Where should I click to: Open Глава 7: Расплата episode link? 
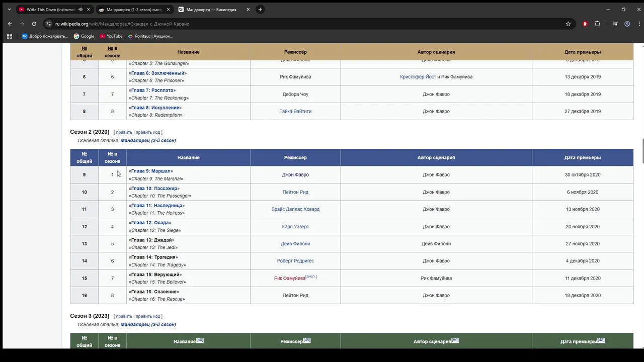pyautogui.click(x=153, y=90)
